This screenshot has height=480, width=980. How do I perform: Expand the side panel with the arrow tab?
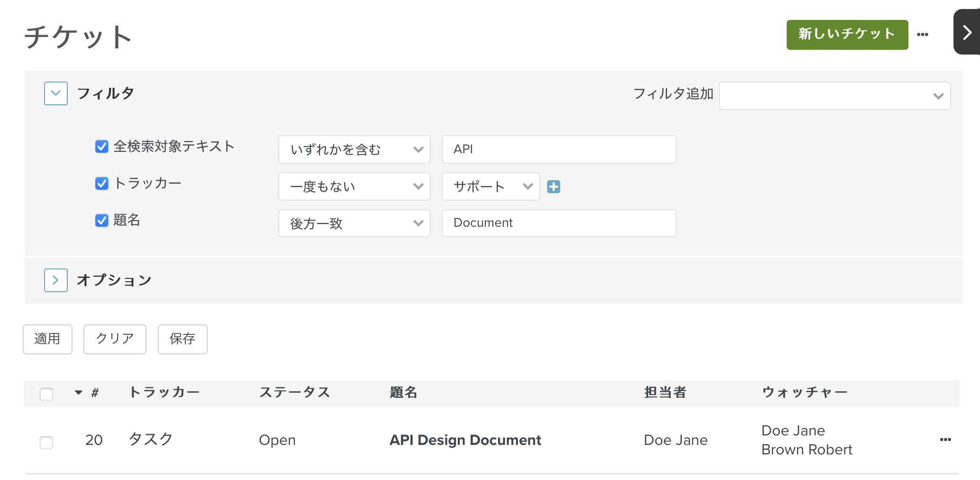pos(967,32)
